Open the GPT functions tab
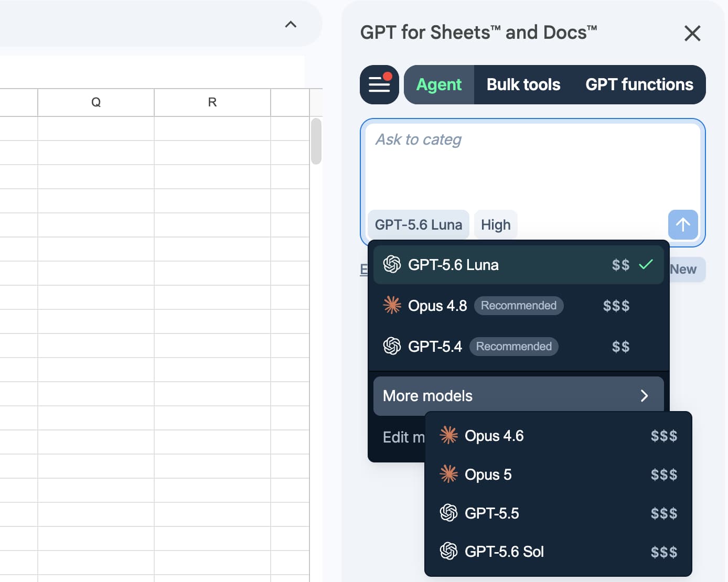Viewport: 728px width, 582px height. [639, 84]
